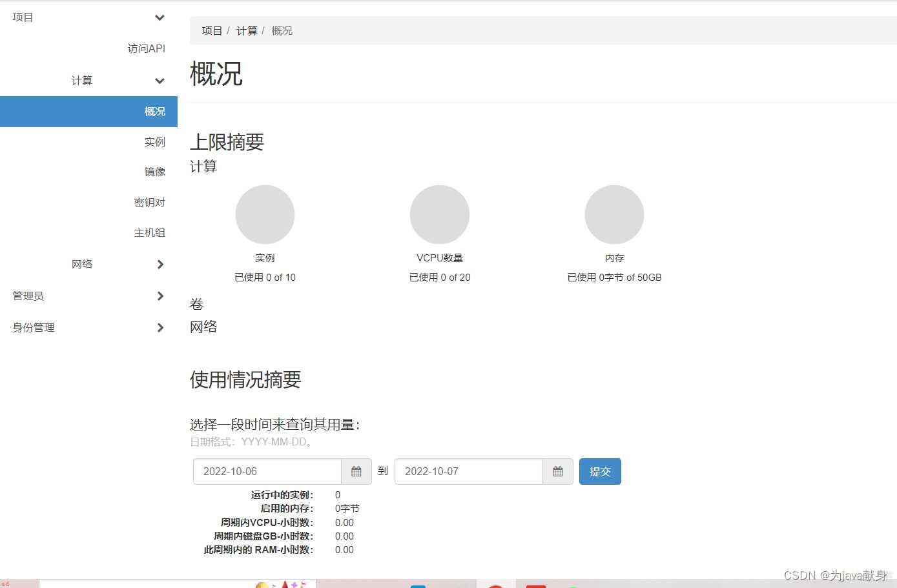Click the 提交 submit button
This screenshot has width=897, height=588.
600,471
